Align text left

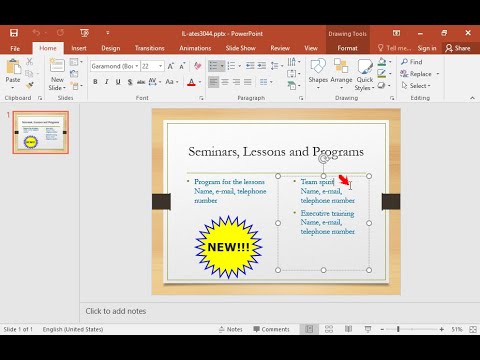(214, 82)
